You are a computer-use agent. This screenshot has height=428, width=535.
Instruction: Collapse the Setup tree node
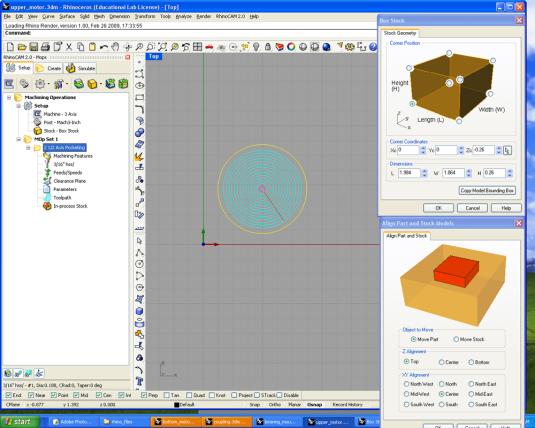(19, 106)
